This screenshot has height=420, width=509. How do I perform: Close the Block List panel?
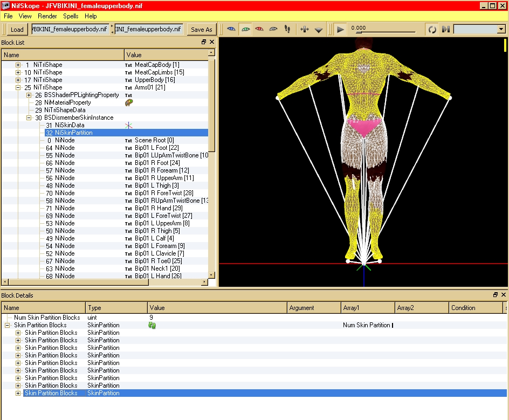pos(212,42)
